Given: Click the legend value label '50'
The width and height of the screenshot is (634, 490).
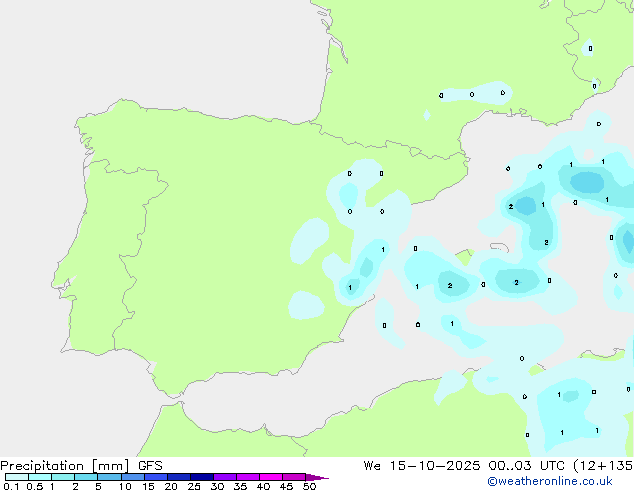Looking at the screenshot, I should tap(309, 486).
